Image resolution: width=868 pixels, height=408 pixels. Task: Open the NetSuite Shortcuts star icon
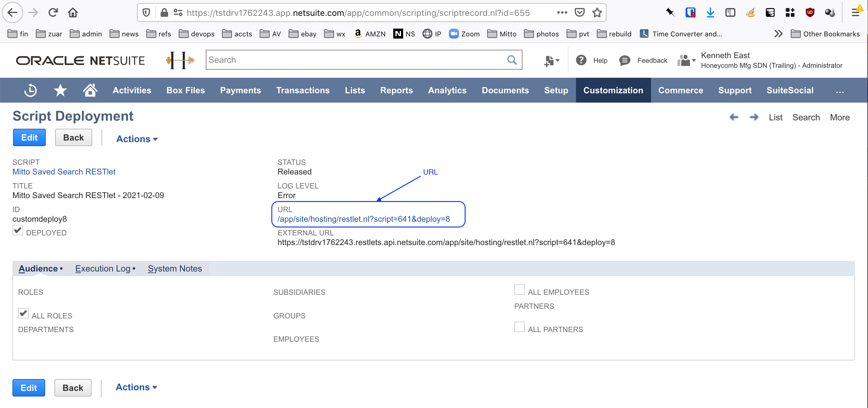tap(60, 90)
